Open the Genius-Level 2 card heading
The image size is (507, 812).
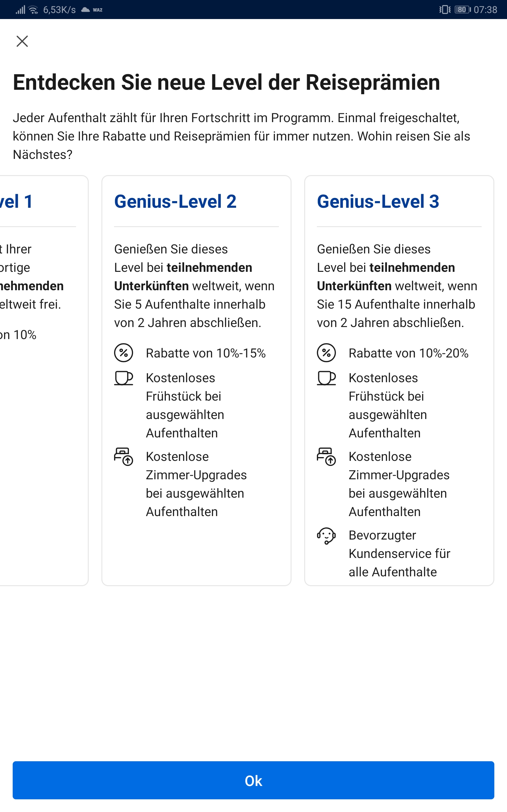pos(175,201)
